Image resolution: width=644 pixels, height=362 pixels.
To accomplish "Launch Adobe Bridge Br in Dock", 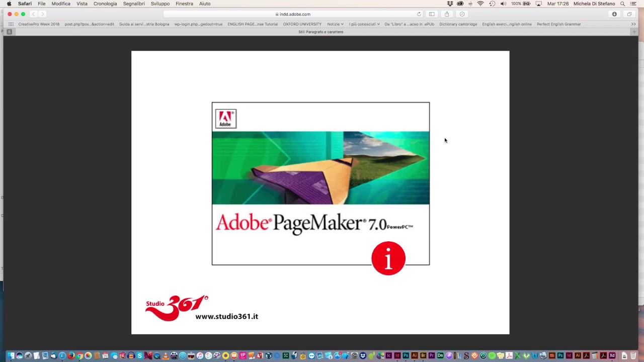I will click(x=423, y=355).
